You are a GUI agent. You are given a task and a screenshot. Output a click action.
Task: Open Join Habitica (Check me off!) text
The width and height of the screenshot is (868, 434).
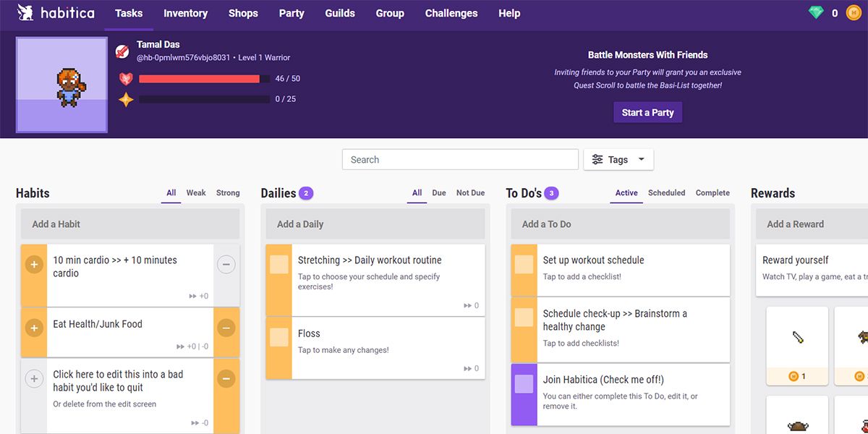pos(603,380)
